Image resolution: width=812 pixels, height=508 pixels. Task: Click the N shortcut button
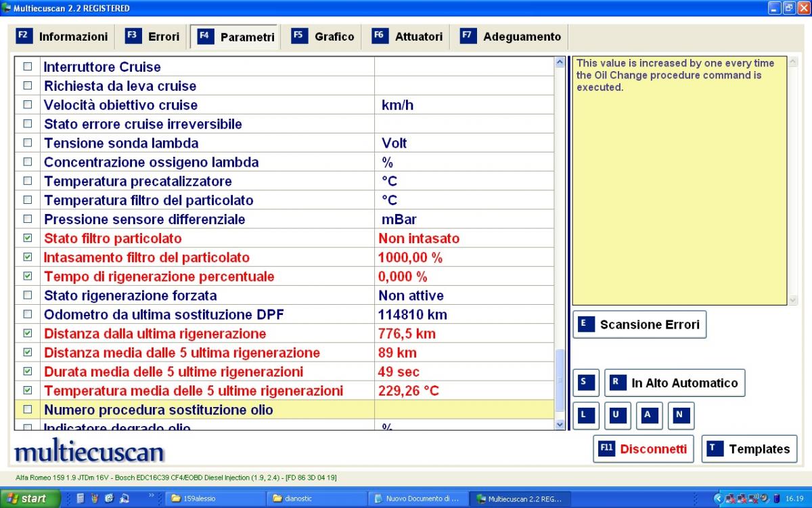click(681, 416)
